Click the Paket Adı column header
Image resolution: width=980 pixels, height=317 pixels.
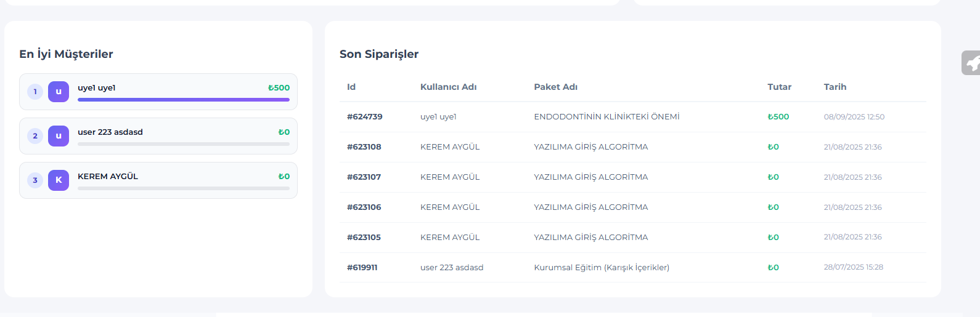pyautogui.click(x=555, y=87)
